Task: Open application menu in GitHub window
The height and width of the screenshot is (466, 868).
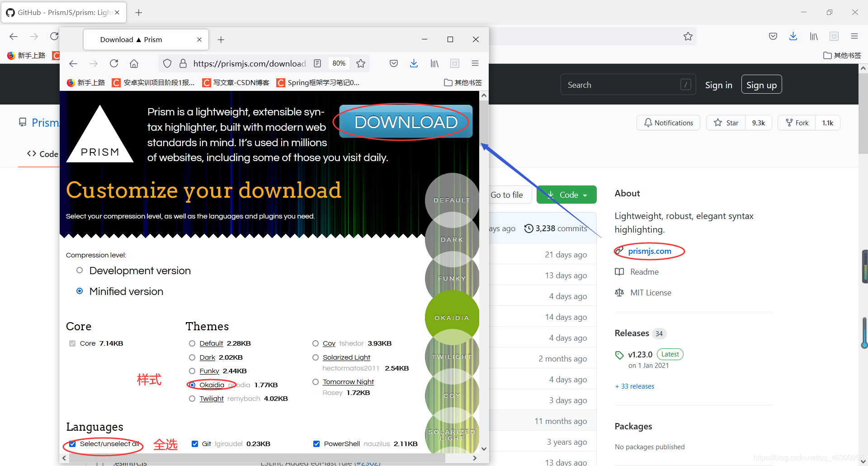Action: pyautogui.click(x=854, y=36)
